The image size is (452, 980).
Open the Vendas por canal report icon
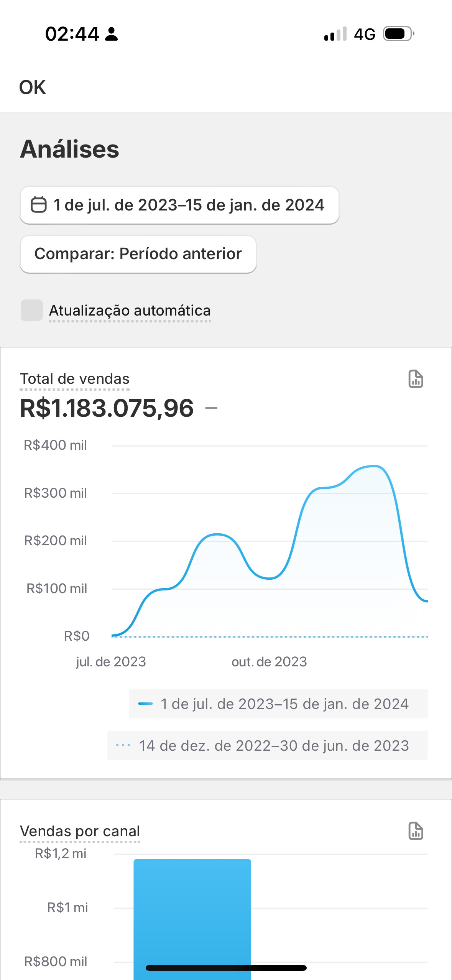click(x=416, y=831)
